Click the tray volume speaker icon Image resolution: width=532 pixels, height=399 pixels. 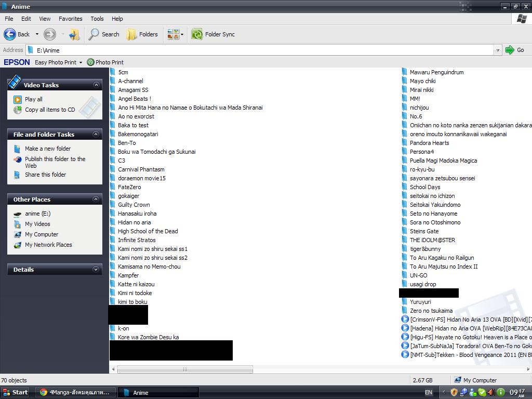pos(491,393)
